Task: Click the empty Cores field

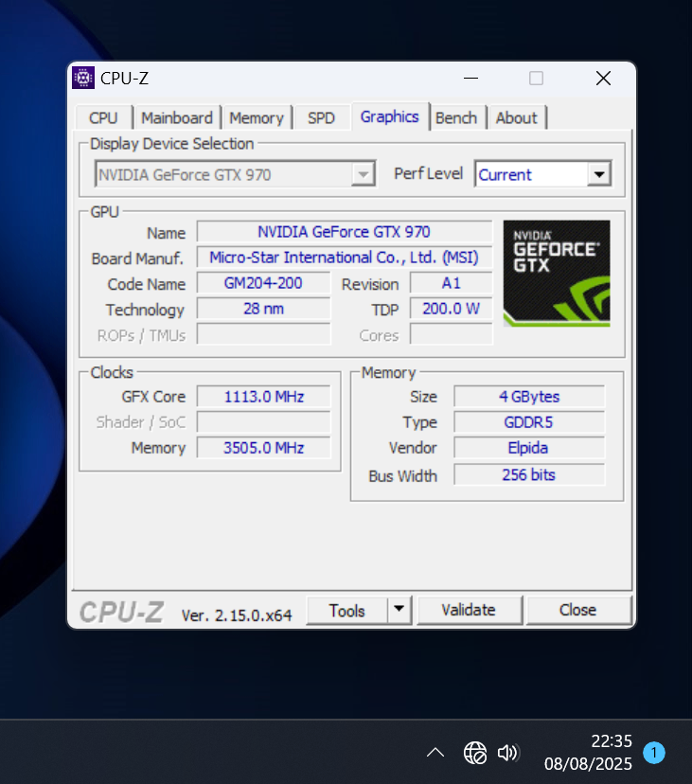Action: [451, 334]
